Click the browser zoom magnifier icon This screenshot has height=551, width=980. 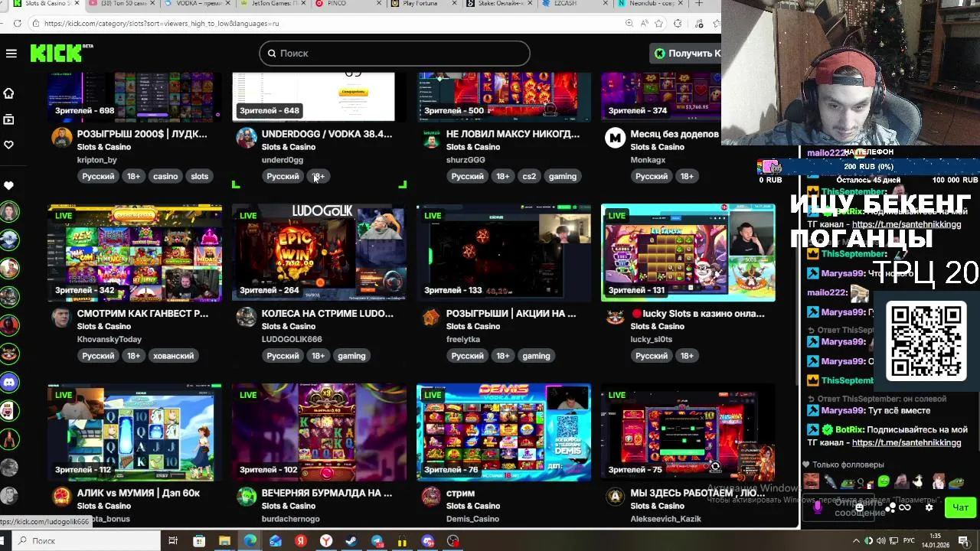(629, 24)
